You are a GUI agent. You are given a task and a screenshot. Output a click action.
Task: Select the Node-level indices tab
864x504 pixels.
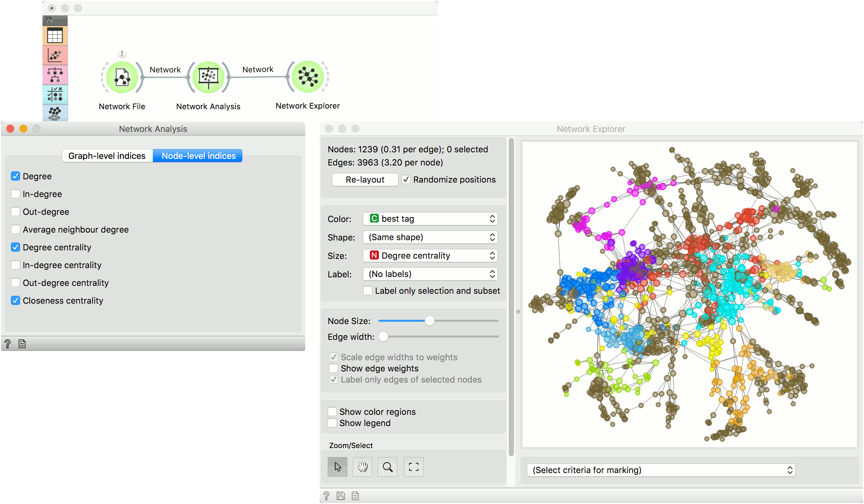(x=198, y=156)
